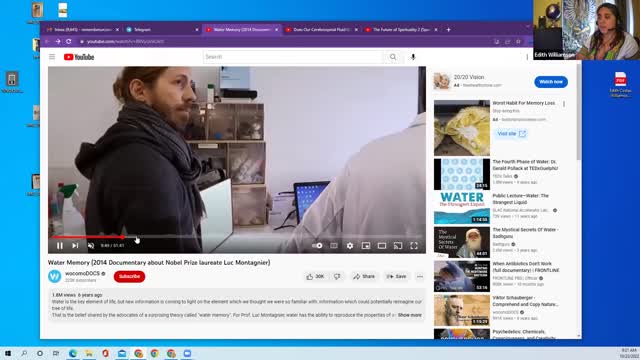Click the YouTube search input field
The height and width of the screenshot is (360, 640).
[293, 57]
